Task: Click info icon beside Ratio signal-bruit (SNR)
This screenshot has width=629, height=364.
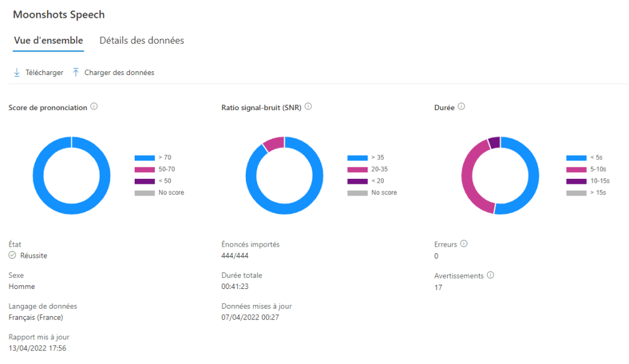Action: [x=308, y=106]
